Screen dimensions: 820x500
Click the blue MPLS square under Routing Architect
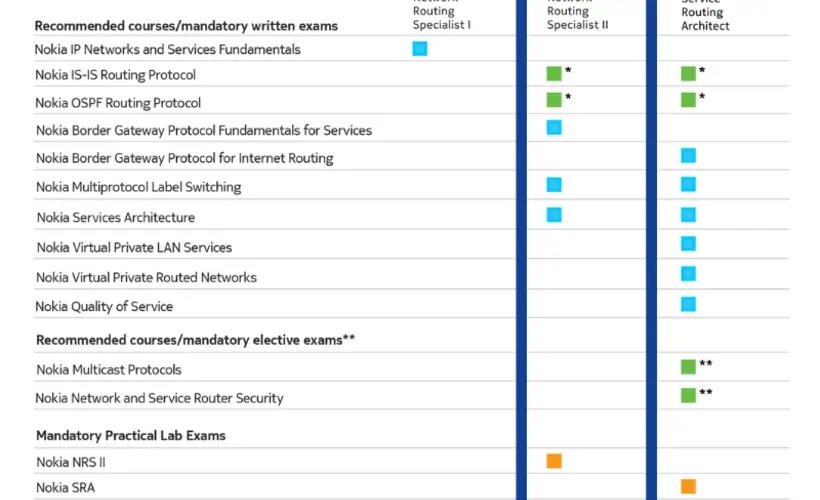[x=688, y=184]
